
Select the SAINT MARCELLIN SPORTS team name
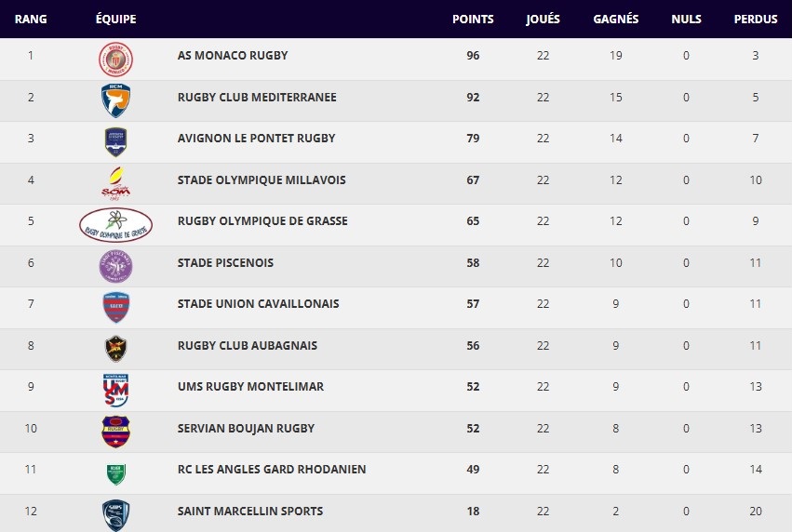(x=250, y=512)
